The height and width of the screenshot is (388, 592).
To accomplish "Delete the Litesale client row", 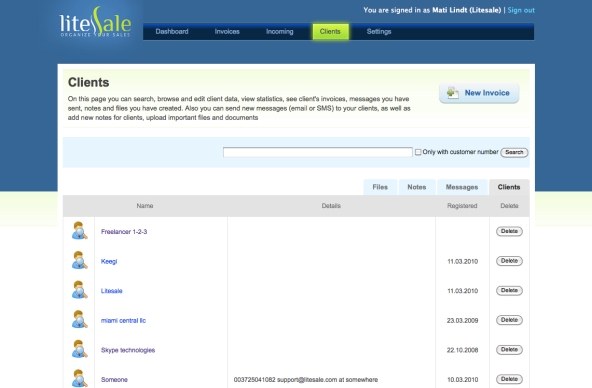I will pos(509,290).
